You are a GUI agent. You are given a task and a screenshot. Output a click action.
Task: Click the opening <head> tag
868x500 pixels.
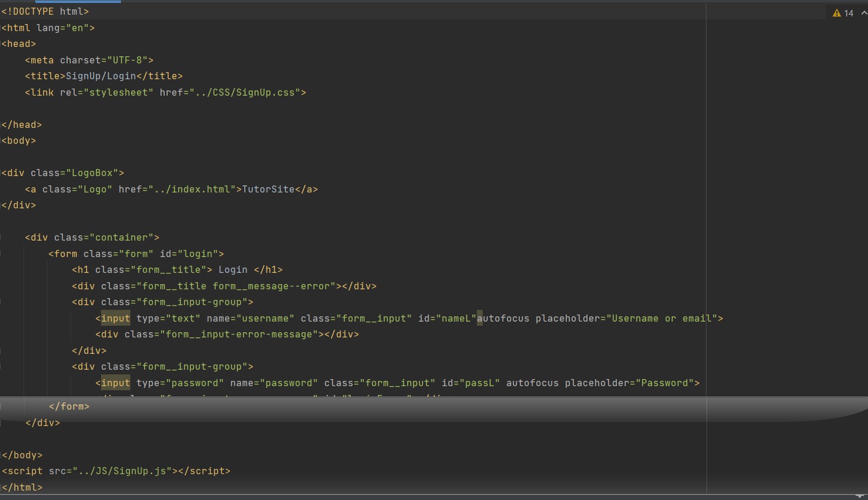[19, 43]
